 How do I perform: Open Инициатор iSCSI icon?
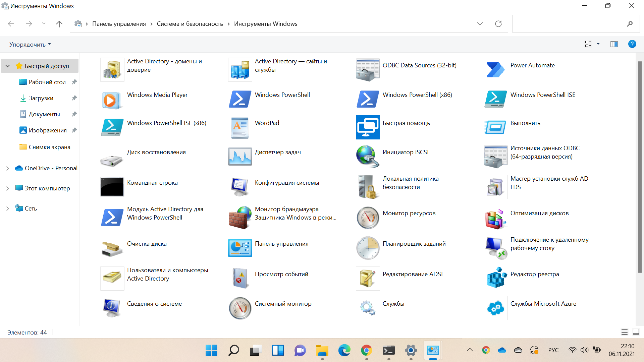pos(368,157)
